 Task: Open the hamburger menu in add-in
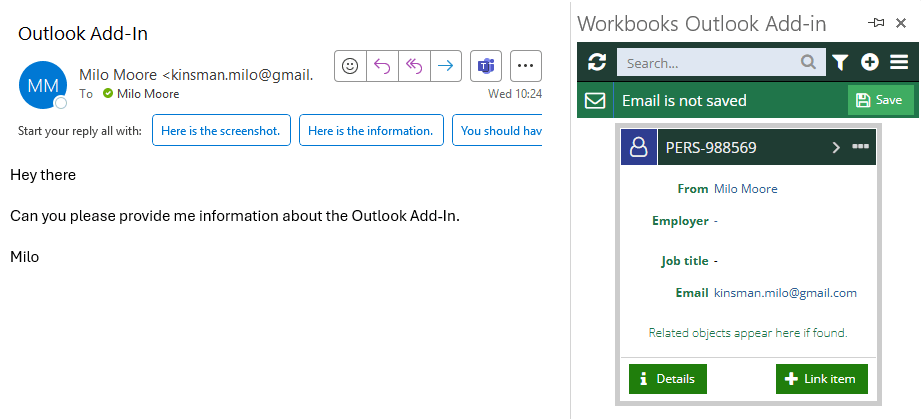point(899,62)
